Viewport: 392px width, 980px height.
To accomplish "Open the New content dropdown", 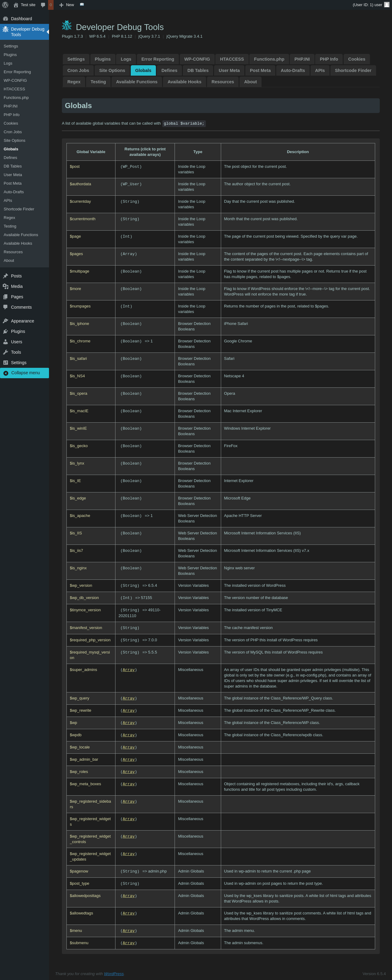I will click(x=66, y=5).
